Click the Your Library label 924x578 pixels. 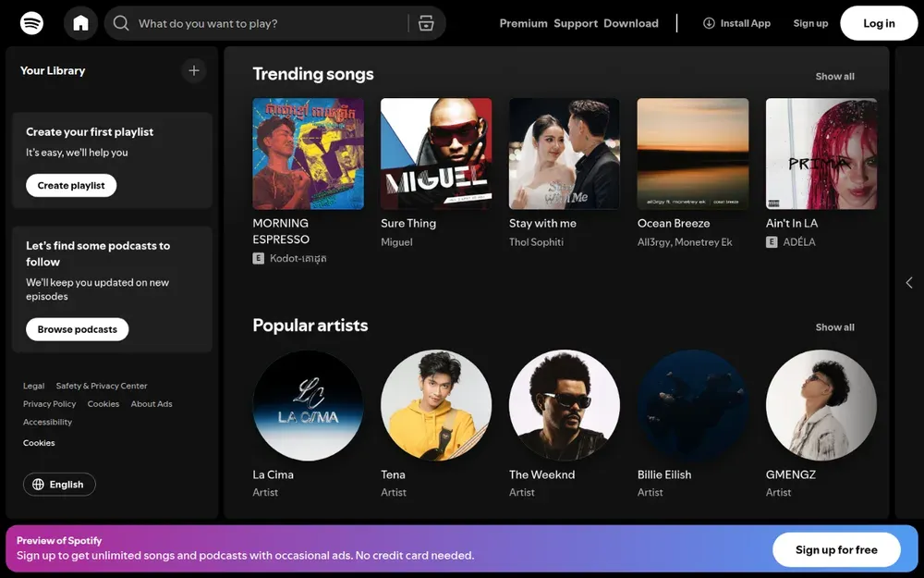(x=53, y=71)
